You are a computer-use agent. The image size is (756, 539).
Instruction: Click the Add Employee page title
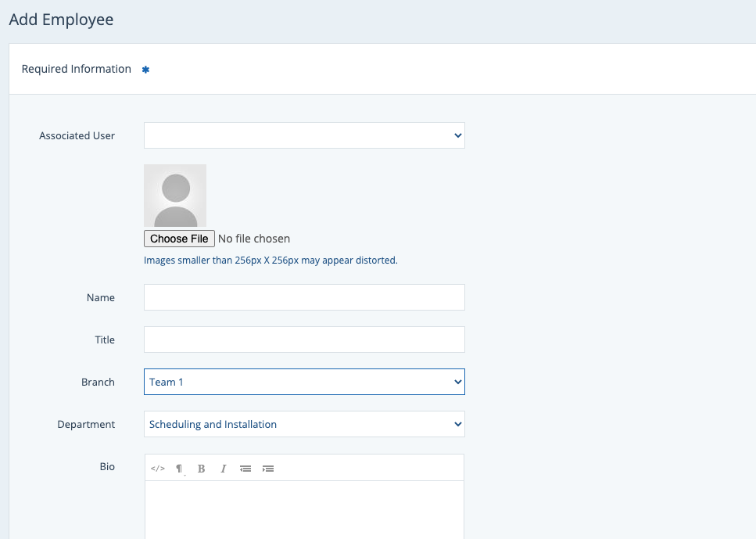coord(61,20)
